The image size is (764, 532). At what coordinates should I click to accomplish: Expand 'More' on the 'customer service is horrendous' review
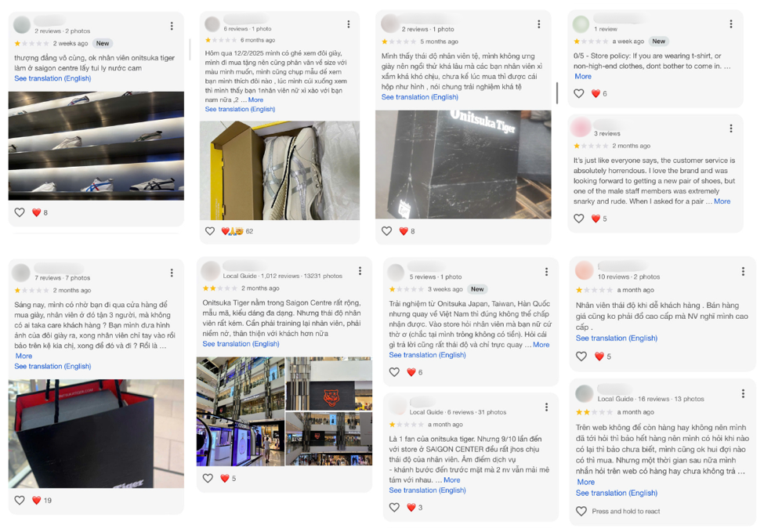coord(722,201)
